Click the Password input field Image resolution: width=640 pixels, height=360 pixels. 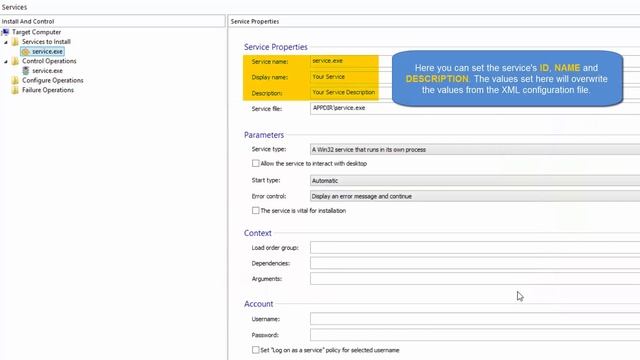tap(475, 335)
